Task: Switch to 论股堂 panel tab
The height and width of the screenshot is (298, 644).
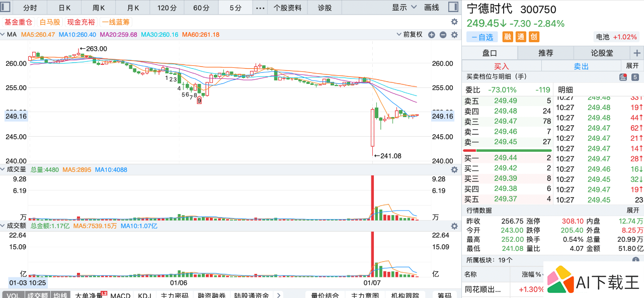Action: coord(602,53)
